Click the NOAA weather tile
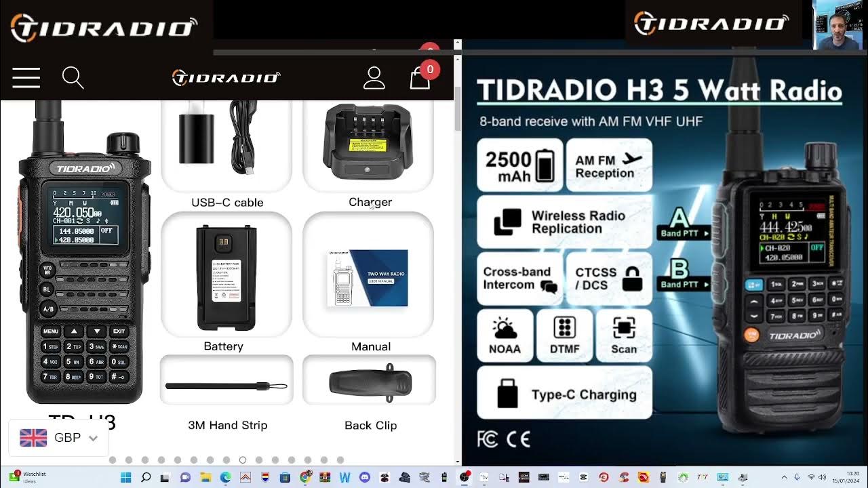This screenshot has height=488, width=868. point(505,335)
